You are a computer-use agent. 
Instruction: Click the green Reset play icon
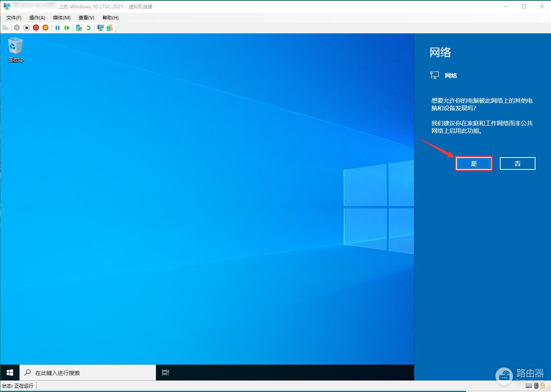click(x=67, y=28)
